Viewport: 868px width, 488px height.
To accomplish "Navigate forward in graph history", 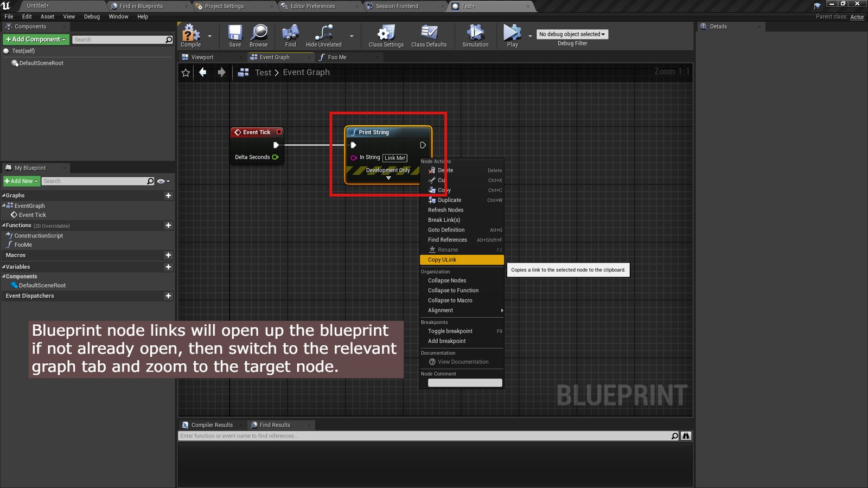I will (221, 72).
